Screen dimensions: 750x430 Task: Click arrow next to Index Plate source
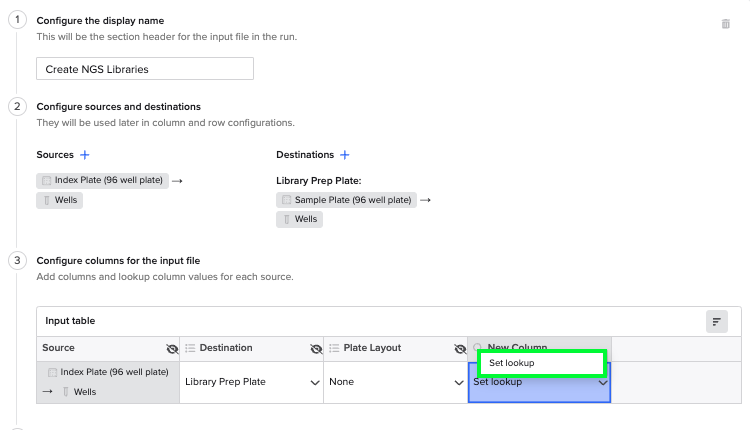click(x=177, y=181)
